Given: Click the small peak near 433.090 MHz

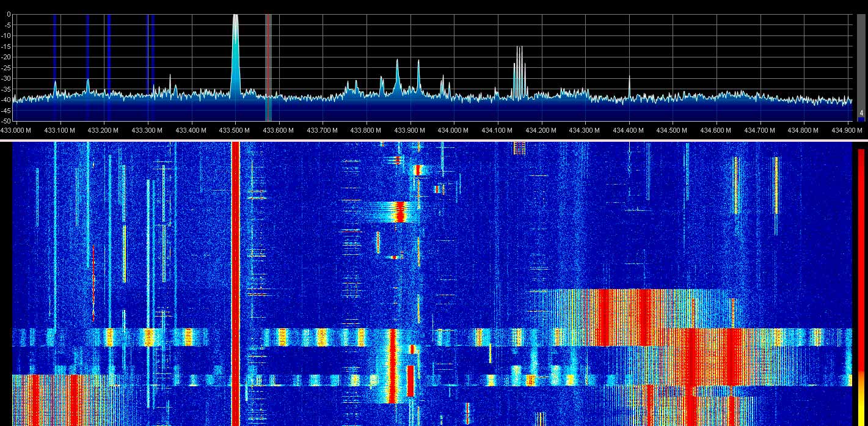Looking at the screenshot, I should 55,87.
